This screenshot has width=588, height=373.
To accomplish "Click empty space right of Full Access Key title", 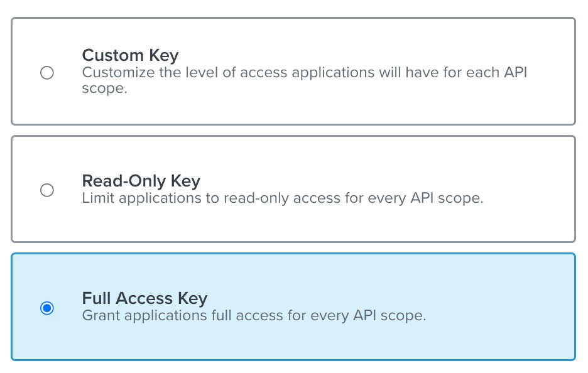I will pos(377,298).
